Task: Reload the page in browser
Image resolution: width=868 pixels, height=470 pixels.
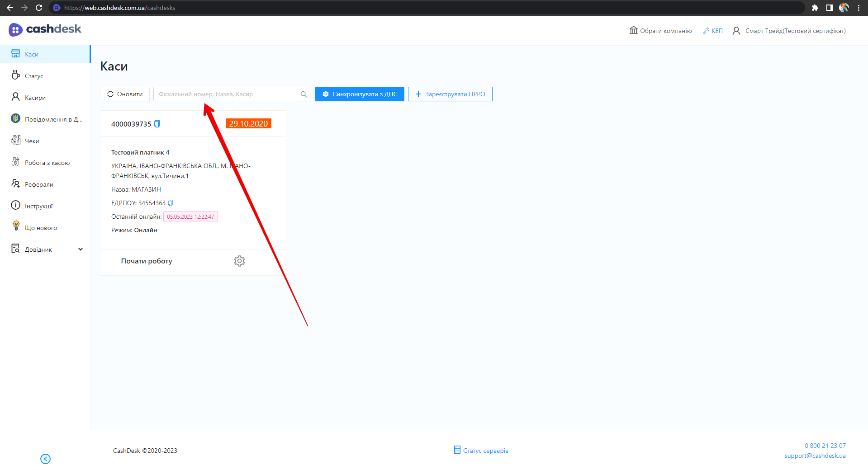Action: [x=39, y=8]
